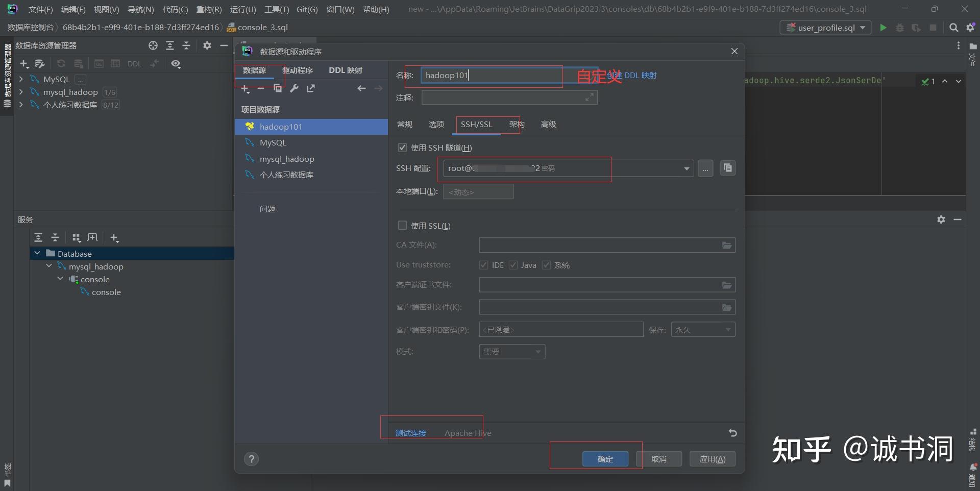This screenshot has width=980, height=491.
Task: Uncheck the Use SSH tunnel checkbox
Action: (x=402, y=148)
